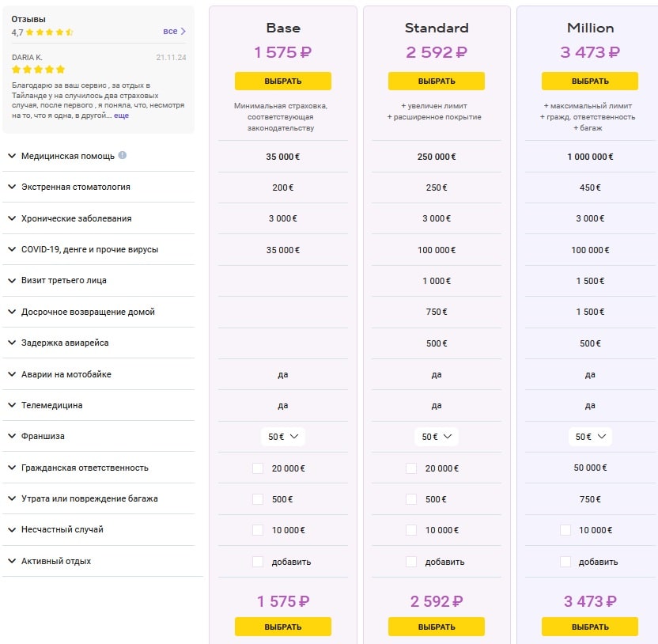The image size is (658, 644).
Task: Open Standard plan franchise 50€ dropdown
Action: (437, 437)
